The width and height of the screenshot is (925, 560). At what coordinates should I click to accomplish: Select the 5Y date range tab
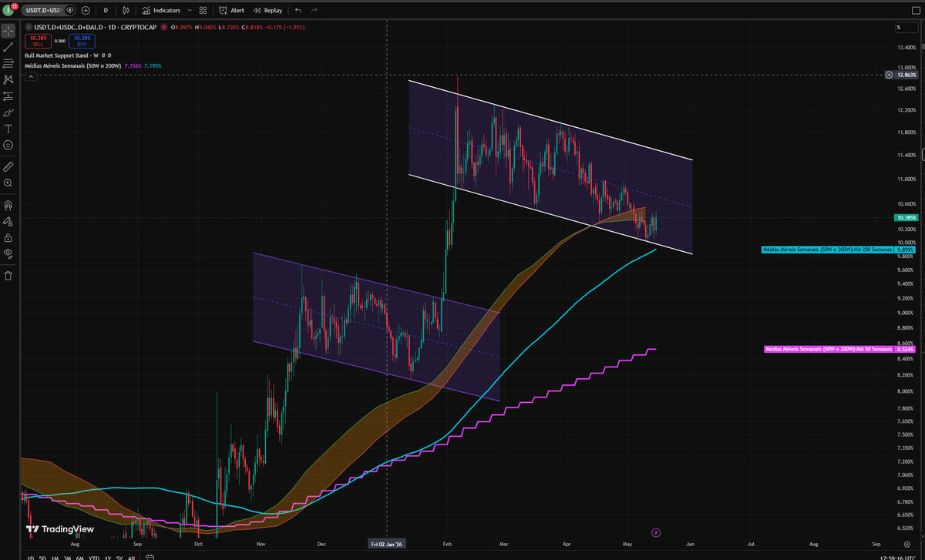[119, 557]
